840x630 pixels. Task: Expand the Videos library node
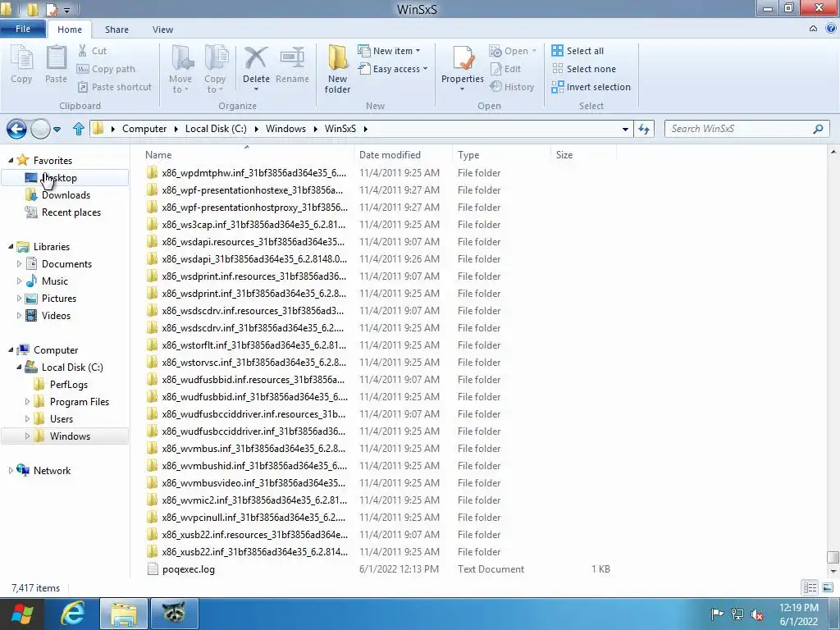coord(20,316)
